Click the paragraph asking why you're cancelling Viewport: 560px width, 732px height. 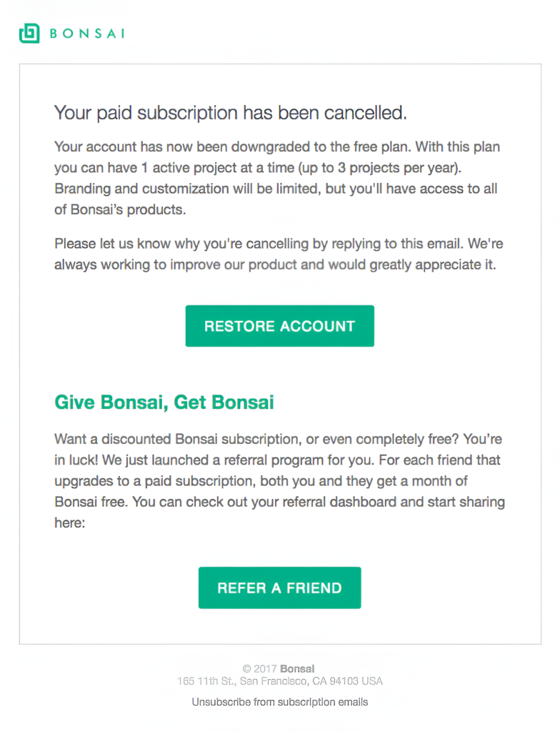coord(279,254)
